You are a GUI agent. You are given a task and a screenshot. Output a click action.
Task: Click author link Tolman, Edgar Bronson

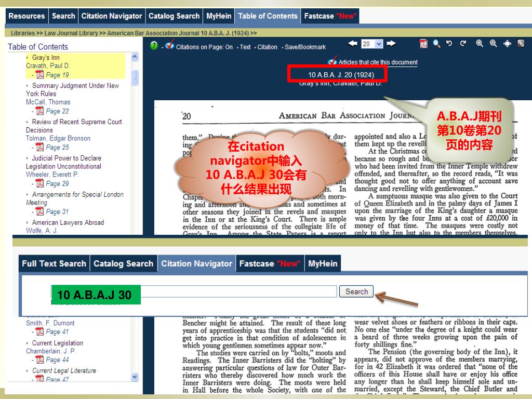point(58,138)
